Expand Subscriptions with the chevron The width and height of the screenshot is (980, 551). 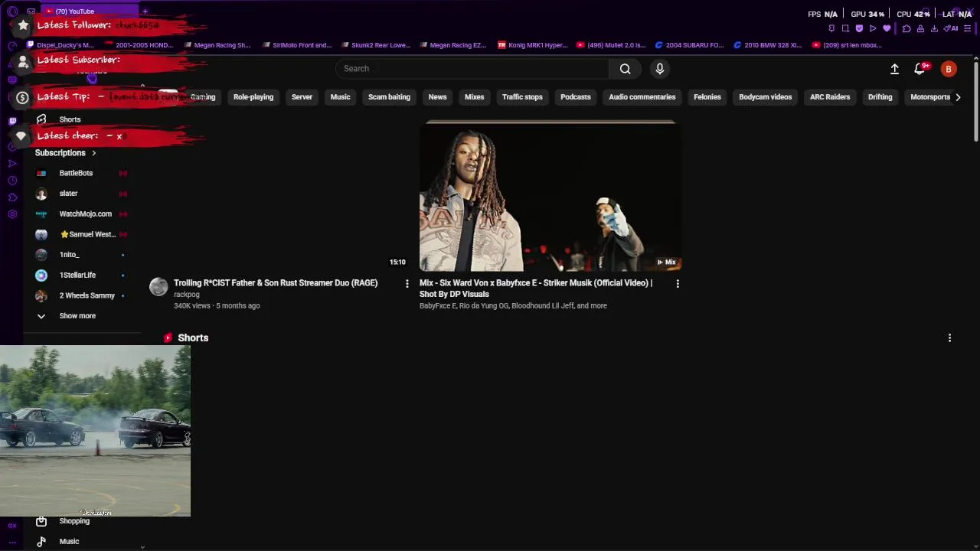click(94, 153)
